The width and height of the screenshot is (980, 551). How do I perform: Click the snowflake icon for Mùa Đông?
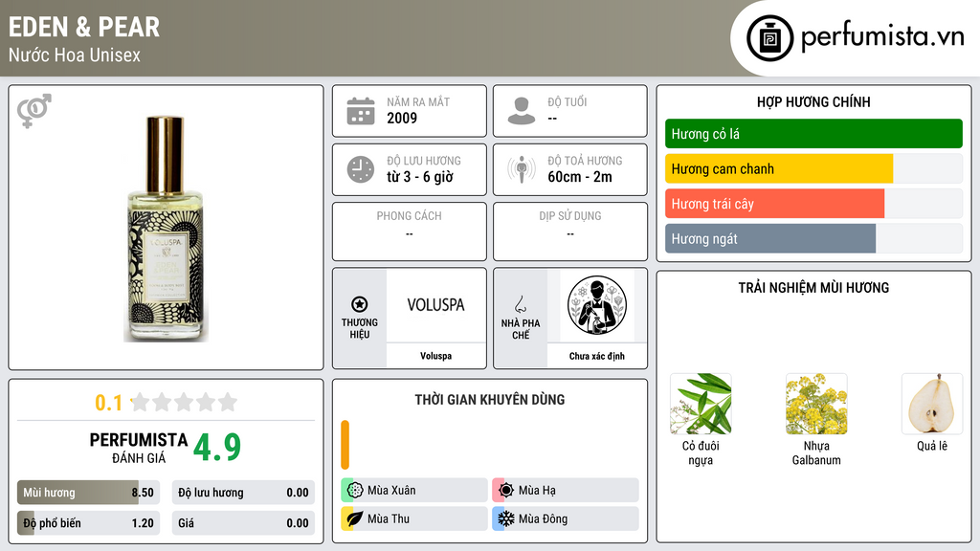(506, 518)
